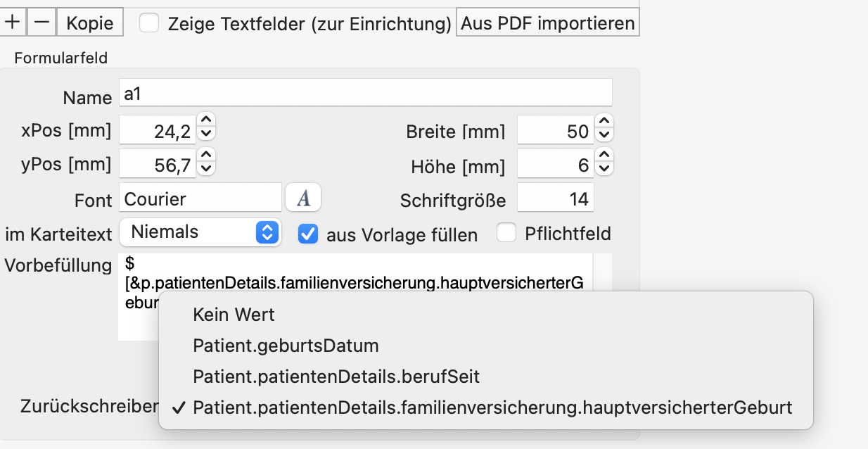Image resolution: width=868 pixels, height=449 pixels.
Task: Select Kein Wert from the popup menu
Action: 234,315
